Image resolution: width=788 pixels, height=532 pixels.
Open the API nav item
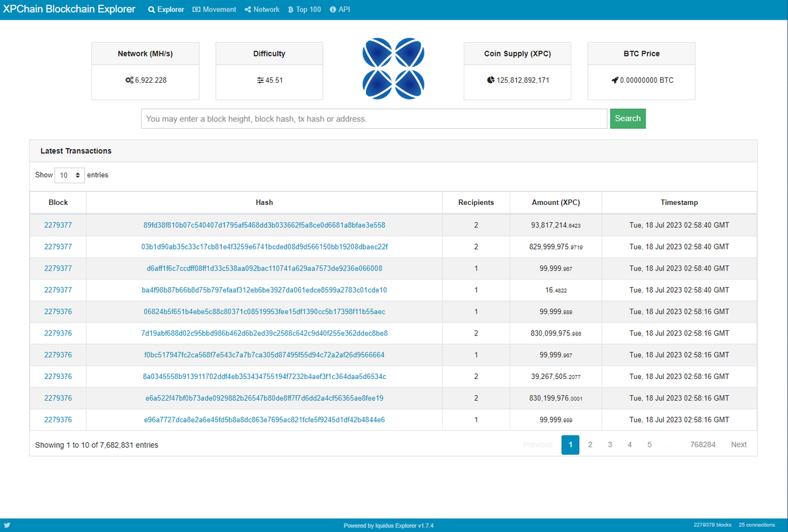pyautogui.click(x=339, y=10)
